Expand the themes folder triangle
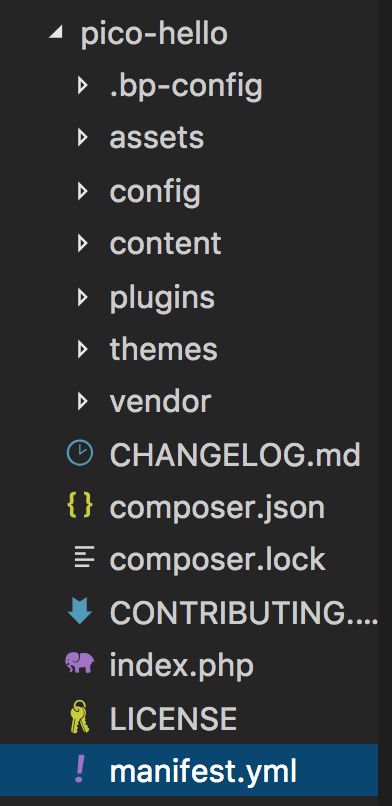This screenshot has height=806, width=392. point(82,349)
